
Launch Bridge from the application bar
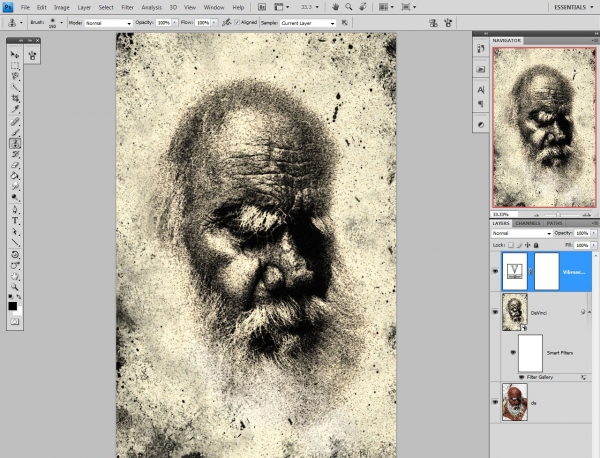[262, 7]
